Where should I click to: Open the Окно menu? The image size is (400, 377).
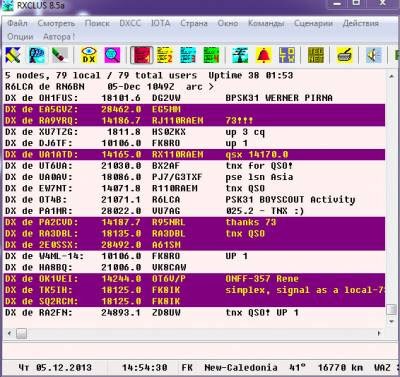point(228,23)
